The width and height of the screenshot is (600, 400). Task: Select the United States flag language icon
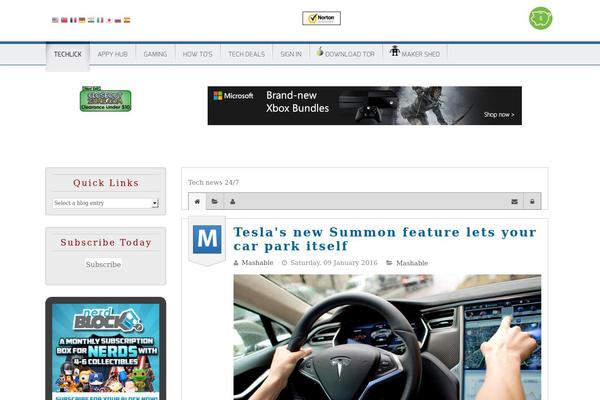pos(55,20)
